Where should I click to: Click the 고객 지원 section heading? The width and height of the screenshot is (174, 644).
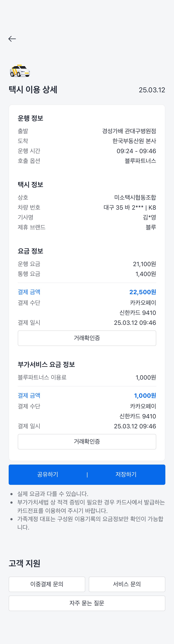pos(24,563)
